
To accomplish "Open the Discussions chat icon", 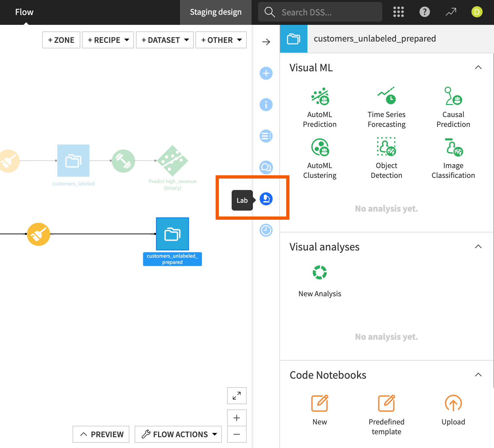I will 266,167.
